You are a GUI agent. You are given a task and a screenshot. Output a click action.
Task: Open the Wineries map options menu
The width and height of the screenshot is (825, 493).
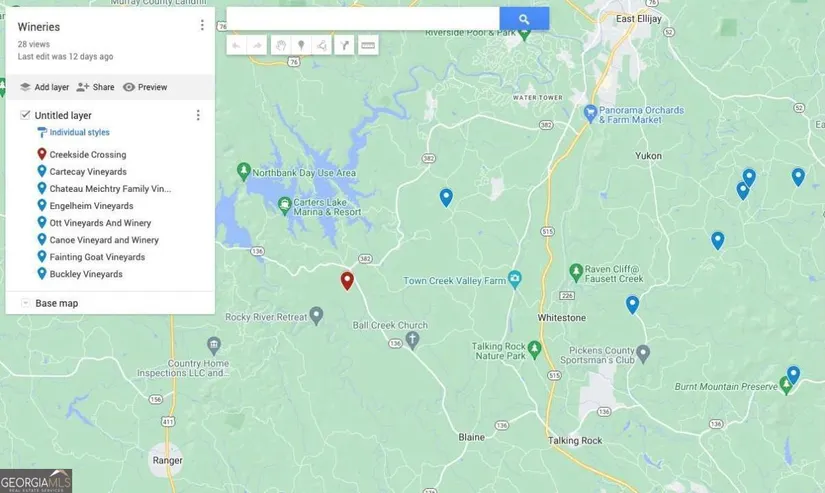[202, 26]
